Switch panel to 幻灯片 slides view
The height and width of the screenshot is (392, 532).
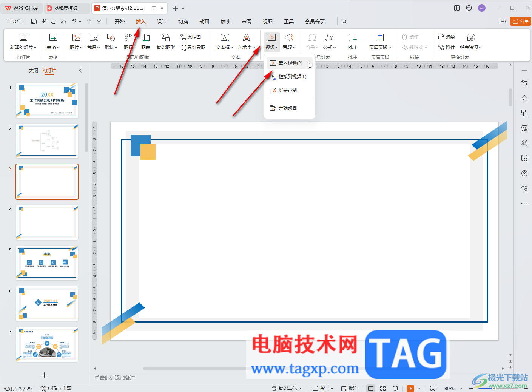pos(49,71)
